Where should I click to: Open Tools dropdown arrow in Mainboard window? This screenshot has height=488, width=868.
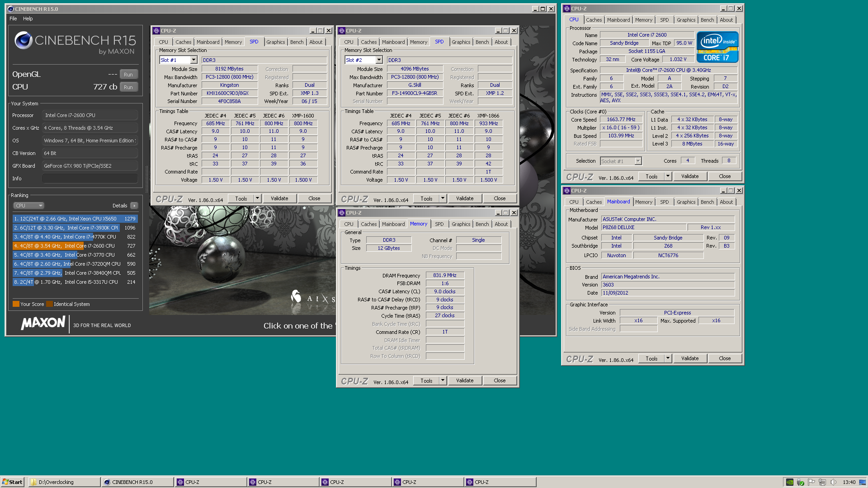[x=668, y=358]
